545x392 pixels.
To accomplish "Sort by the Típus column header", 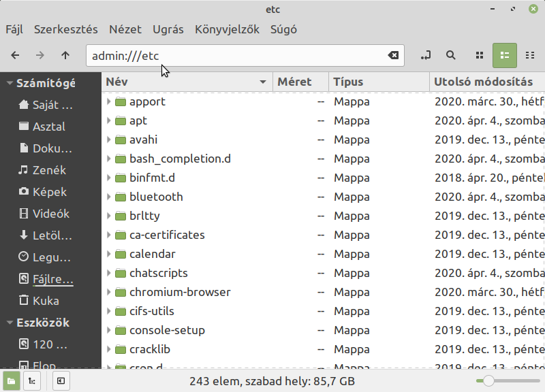I will (379, 82).
